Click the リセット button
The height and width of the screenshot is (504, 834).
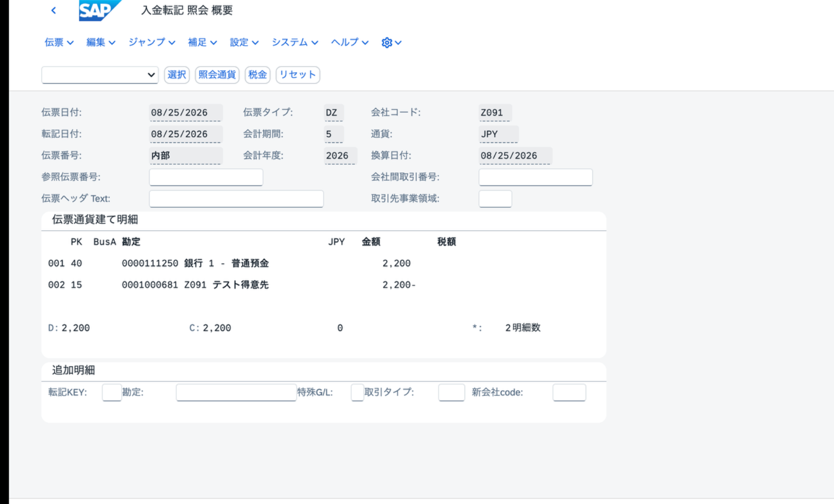click(x=298, y=75)
